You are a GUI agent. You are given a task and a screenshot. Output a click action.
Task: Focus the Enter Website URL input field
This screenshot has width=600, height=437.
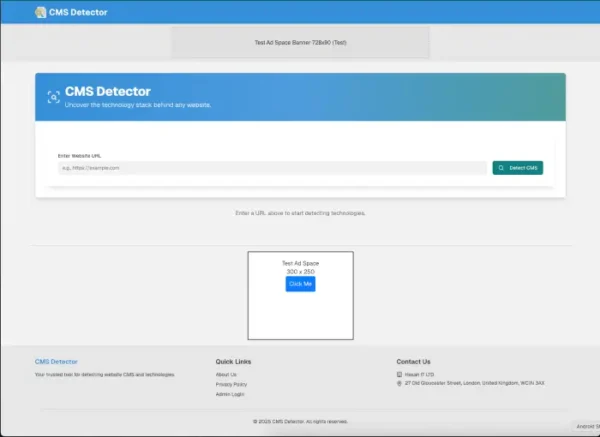272,168
